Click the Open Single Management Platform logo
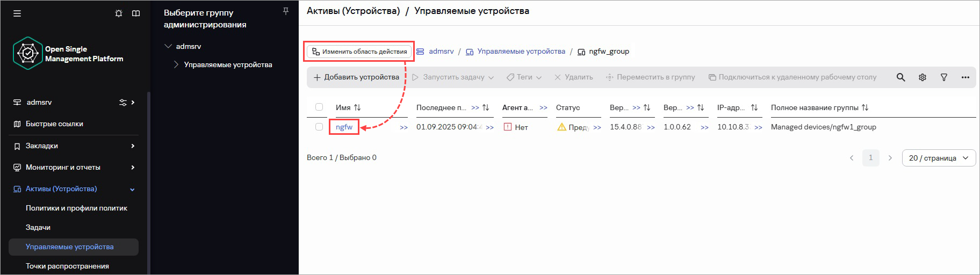The height and width of the screenshot is (275, 980). coord(68,53)
